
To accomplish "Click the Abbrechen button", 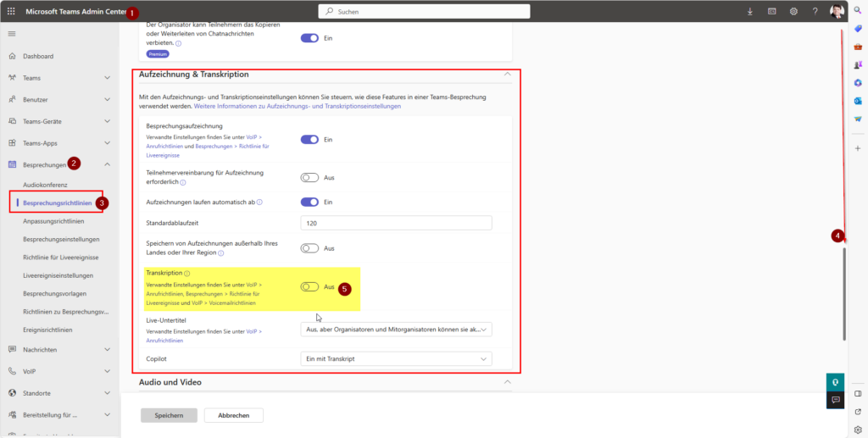I will (x=234, y=415).
